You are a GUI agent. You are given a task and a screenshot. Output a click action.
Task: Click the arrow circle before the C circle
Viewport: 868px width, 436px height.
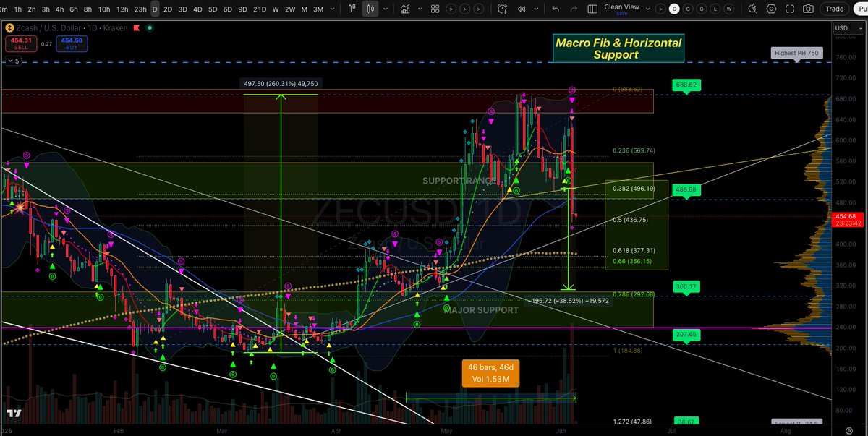pyautogui.click(x=659, y=9)
